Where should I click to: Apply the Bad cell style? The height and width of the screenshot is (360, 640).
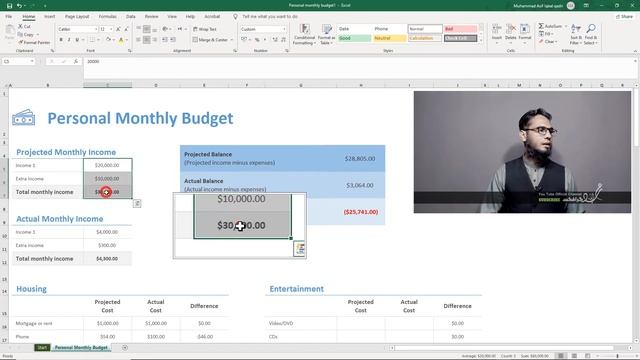pyautogui.click(x=460, y=29)
